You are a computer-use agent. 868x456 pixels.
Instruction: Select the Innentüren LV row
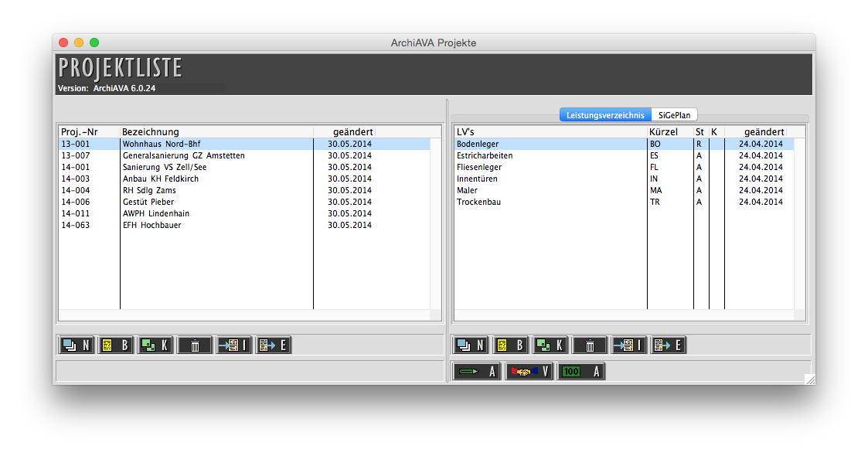pyautogui.click(x=624, y=179)
